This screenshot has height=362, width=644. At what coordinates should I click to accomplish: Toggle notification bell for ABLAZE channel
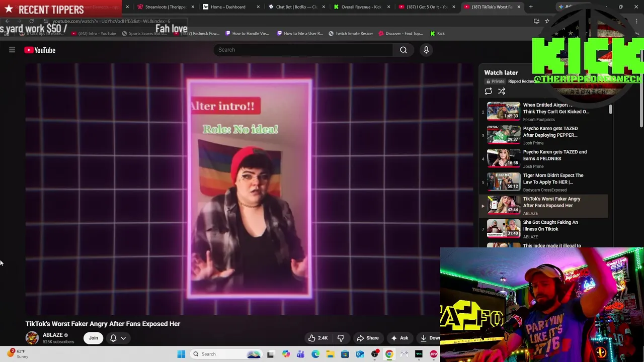[x=113, y=338]
